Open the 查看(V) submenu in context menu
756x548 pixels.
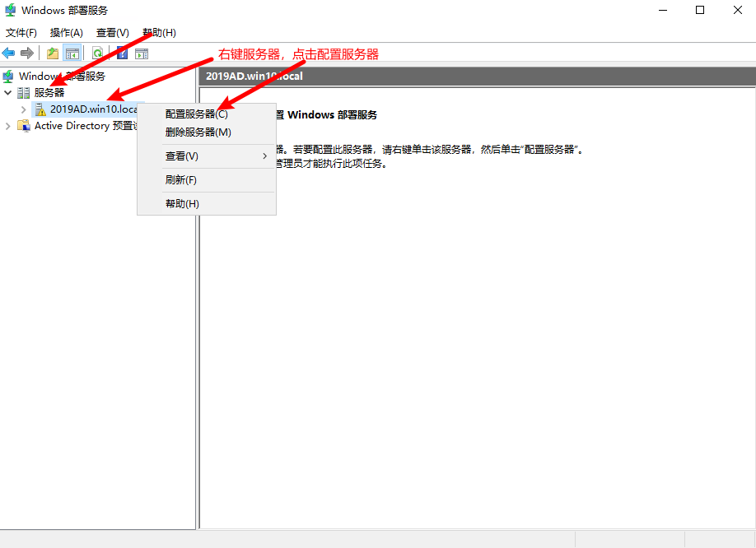click(182, 156)
